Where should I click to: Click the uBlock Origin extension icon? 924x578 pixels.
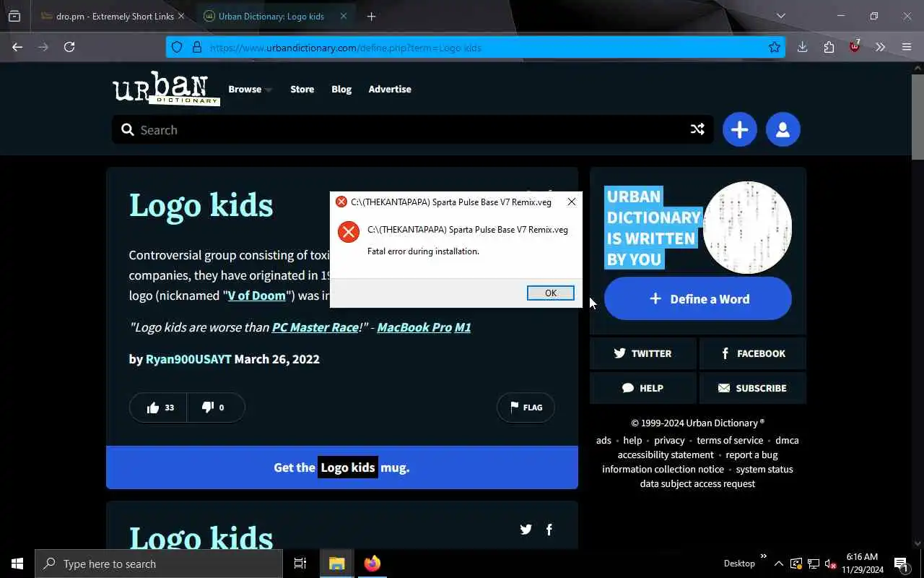[x=855, y=47]
